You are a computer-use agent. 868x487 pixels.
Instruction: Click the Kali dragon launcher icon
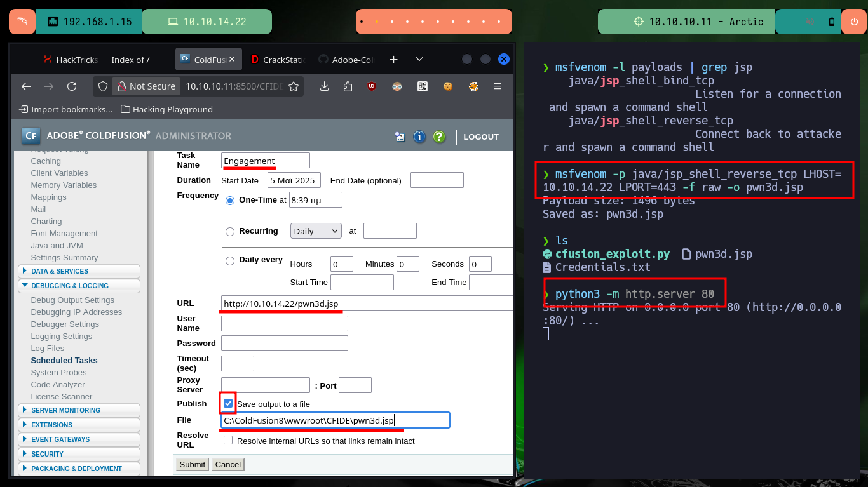click(22, 22)
